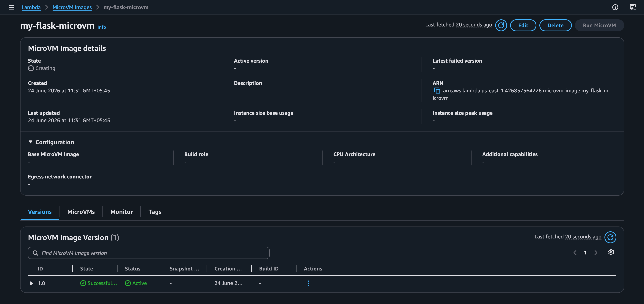Click the 'Latest failed version' label

[457, 61]
